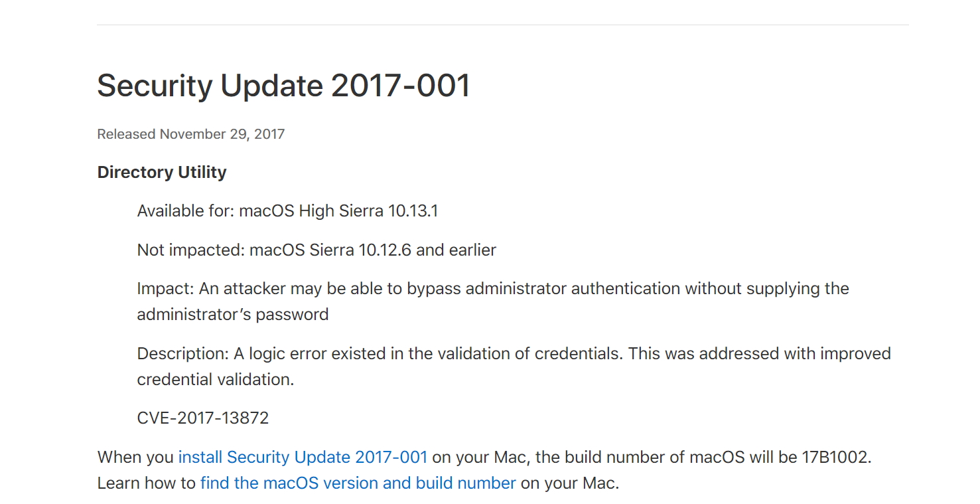
Task: Open the install Security Update 2017-001 link
Action: pos(303,458)
